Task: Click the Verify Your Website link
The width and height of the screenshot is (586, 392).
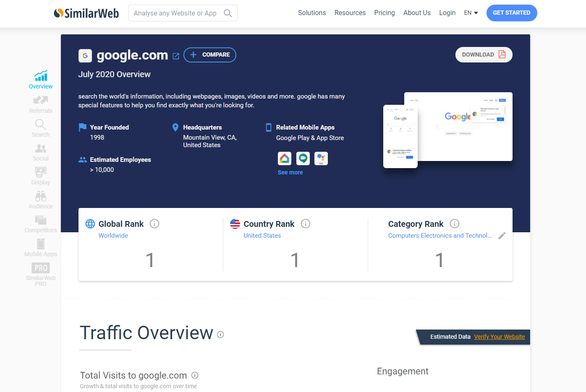Action: [x=499, y=337]
